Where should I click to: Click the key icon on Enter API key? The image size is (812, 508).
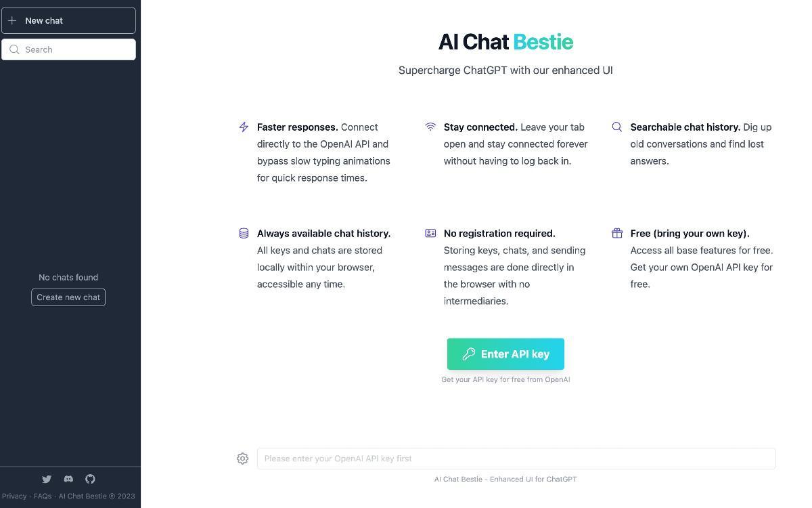click(x=470, y=354)
